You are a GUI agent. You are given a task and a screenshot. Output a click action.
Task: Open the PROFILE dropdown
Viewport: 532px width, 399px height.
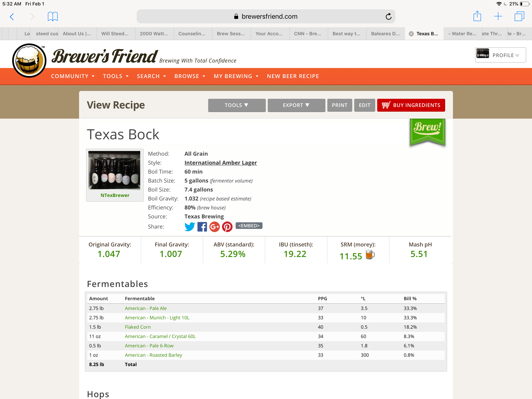pyautogui.click(x=500, y=55)
